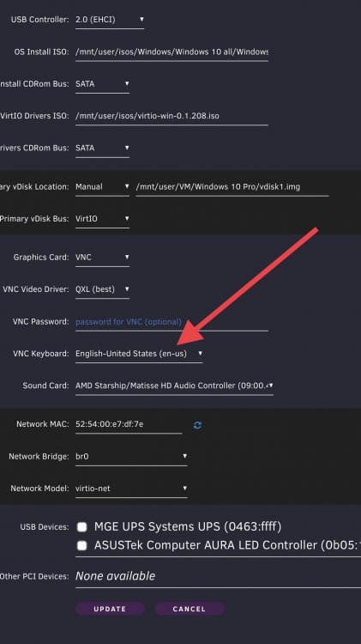The width and height of the screenshot is (361, 644).
Task: Click the OS Install ISO path field
Action: [171, 52]
